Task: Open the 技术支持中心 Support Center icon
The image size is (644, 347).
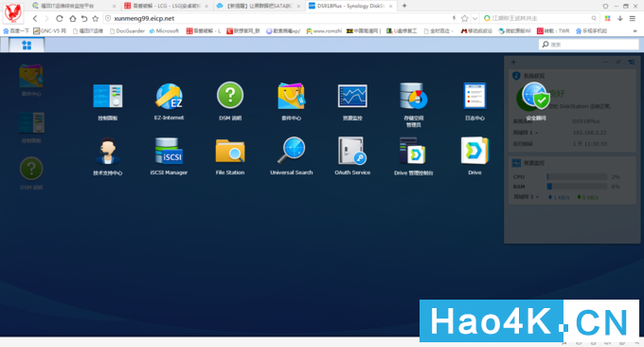Action: pyautogui.click(x=108, y=151)
